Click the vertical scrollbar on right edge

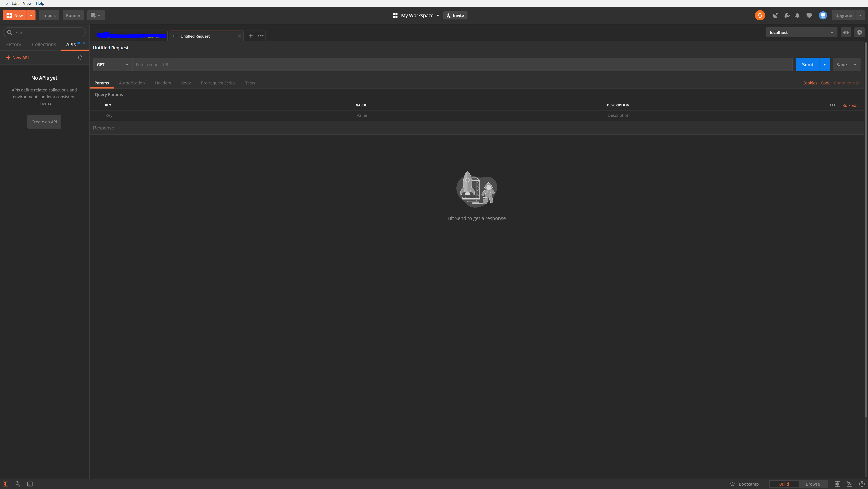[x=866, y=229]
